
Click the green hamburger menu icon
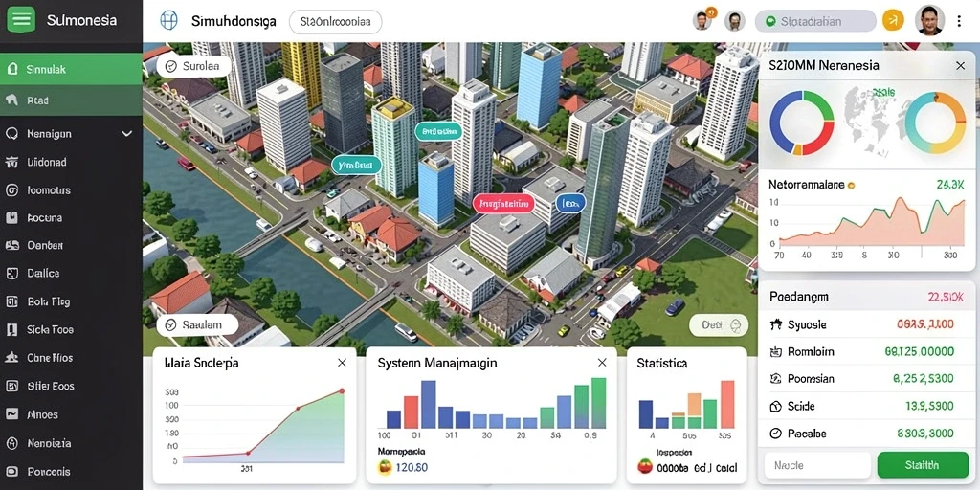[x=21, y=21]
